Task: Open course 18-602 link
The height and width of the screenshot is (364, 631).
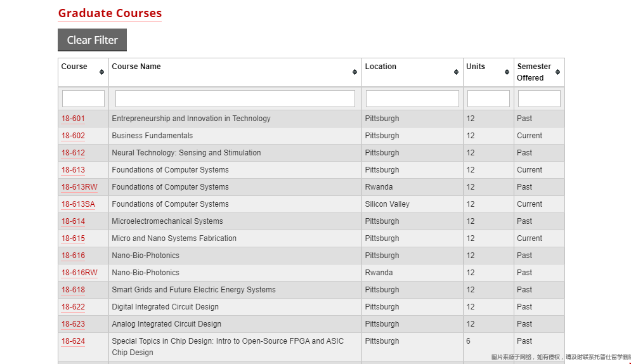Action: click(73, 136)
